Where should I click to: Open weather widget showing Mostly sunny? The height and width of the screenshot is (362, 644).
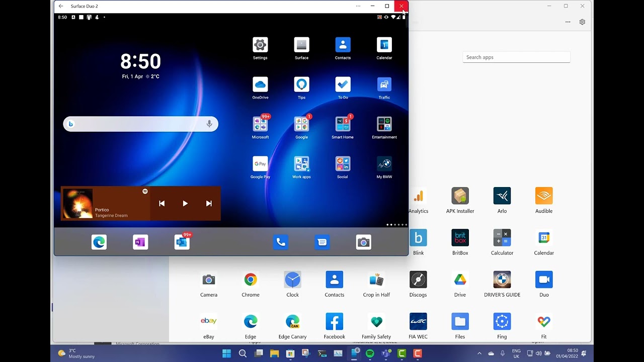(x=76, y=353)
